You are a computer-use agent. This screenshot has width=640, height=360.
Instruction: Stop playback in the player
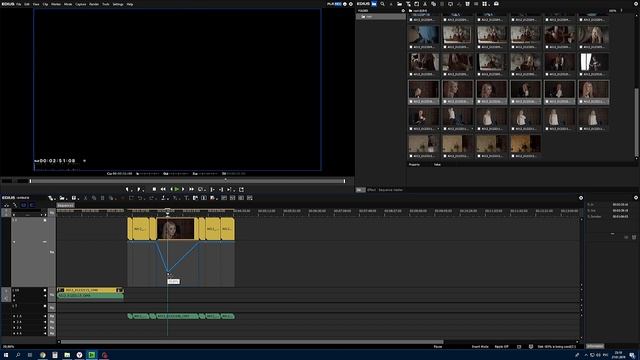pyautogui.click(x=154, y=189)
